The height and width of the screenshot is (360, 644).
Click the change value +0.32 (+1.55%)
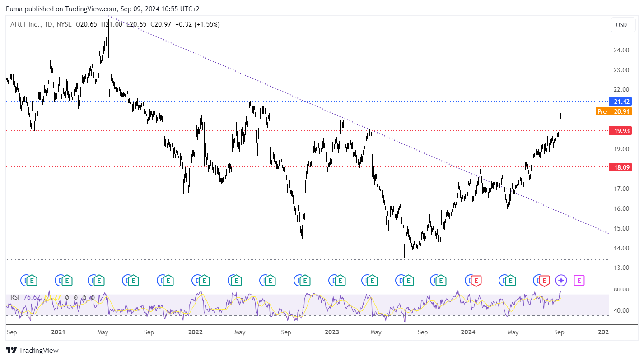coord(197,24)
